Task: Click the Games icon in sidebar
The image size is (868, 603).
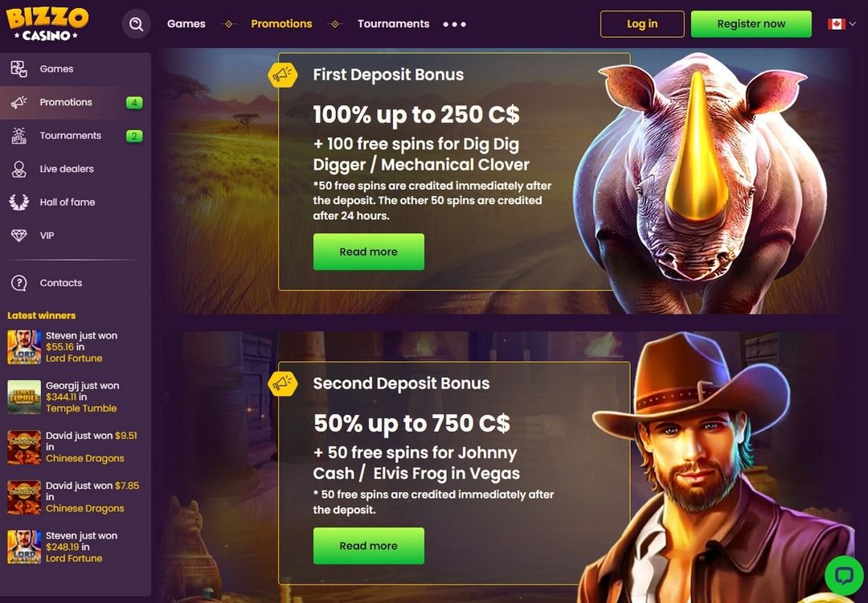Action: point(18,69)
